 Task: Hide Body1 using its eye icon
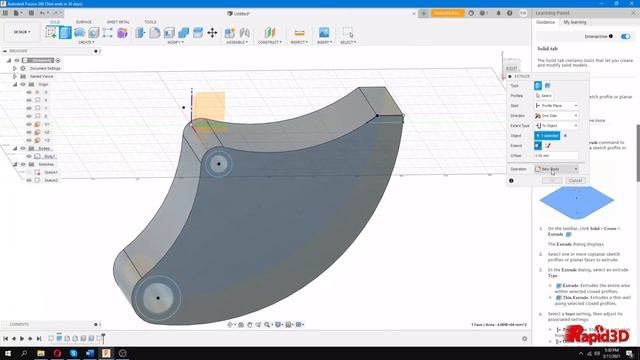pos(29,156)
